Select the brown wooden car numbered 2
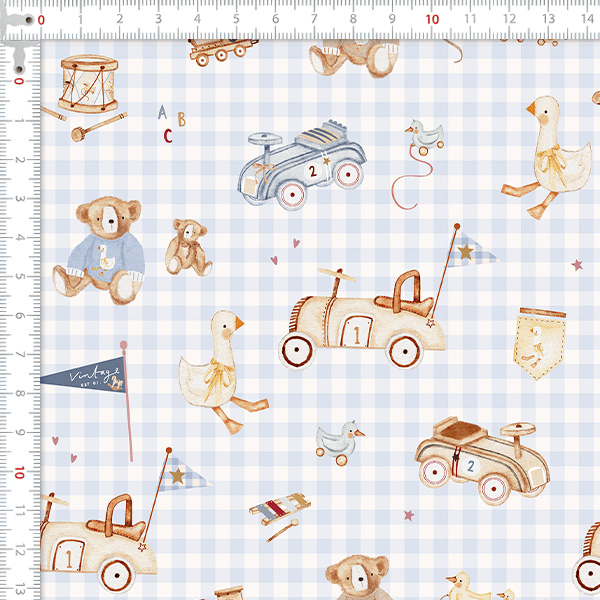Viewport: 600px width, 600px height. pos(484,460)
